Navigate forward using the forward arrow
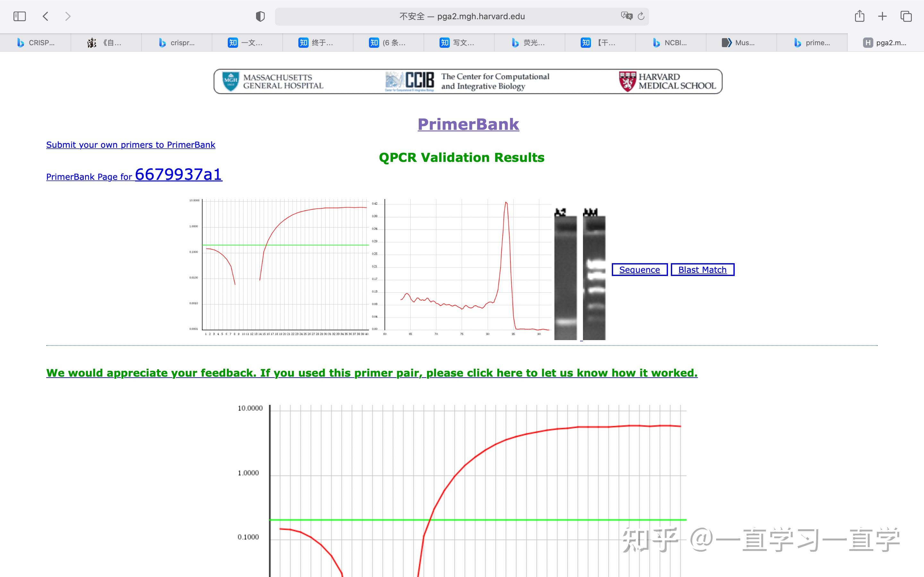The height and width of the screenshot is (577, 924). (x=68, y=16)
